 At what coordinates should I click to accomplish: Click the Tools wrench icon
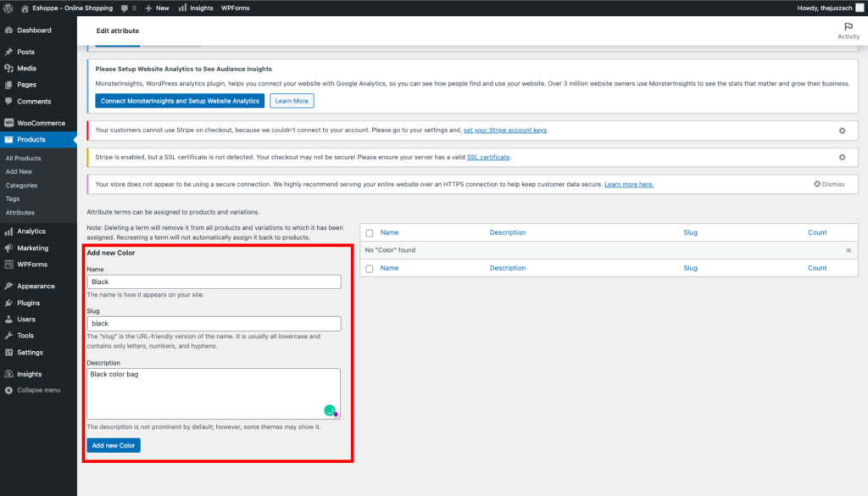(x=8, y=336)
